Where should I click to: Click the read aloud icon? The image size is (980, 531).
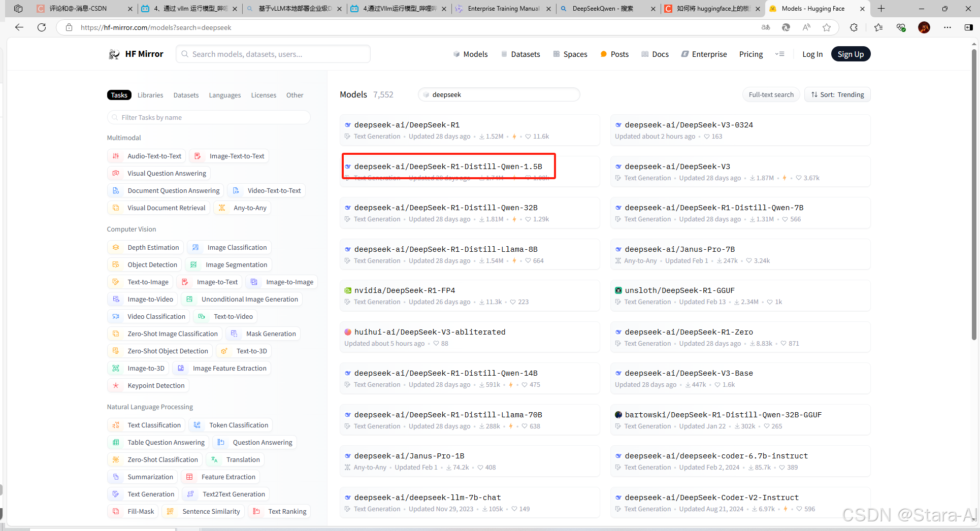coord(806,27)
